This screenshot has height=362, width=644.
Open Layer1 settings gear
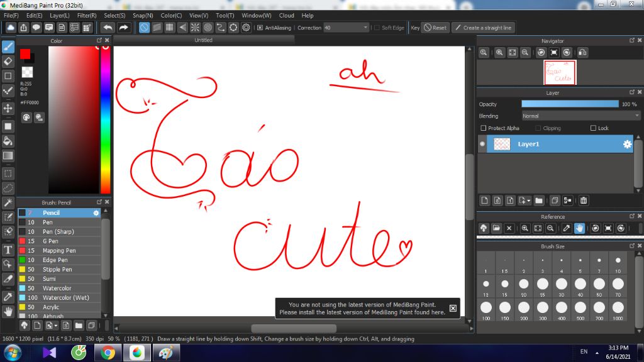[627, 144]
